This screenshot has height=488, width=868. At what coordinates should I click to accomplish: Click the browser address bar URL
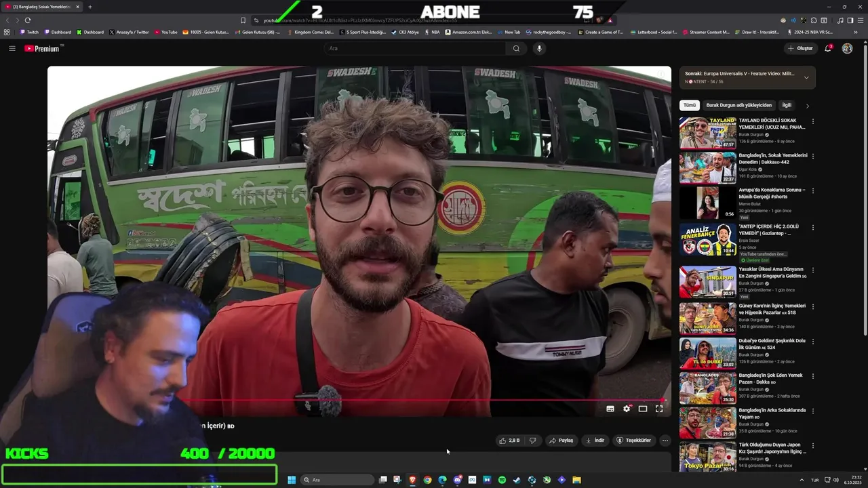click(x=360, y=20)
